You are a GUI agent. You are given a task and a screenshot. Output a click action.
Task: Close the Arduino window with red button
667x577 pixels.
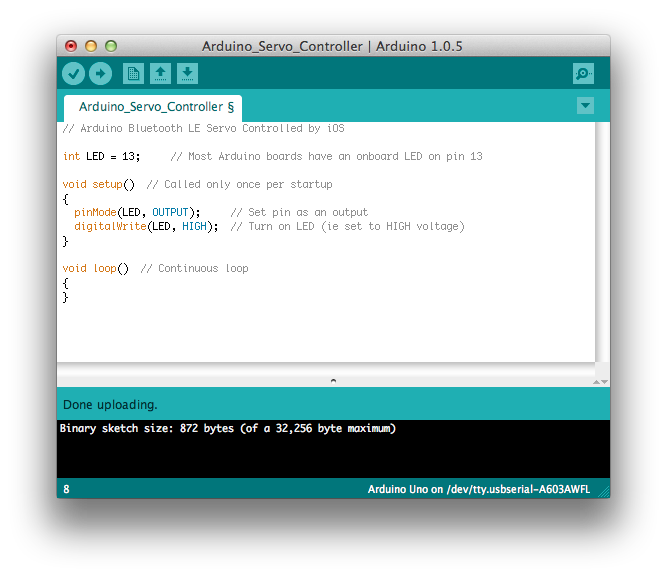(x=71, y=46)
